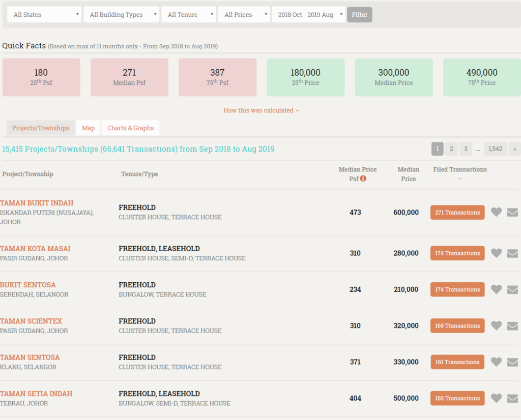Image resolution: width=521 pixels, height=420 pixels.
Task: Sort by Filed Transactions column header
Action: coord(460,170)
